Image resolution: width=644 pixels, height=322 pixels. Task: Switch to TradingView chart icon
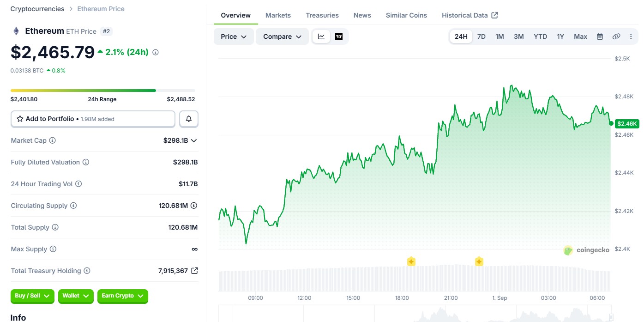339,36
